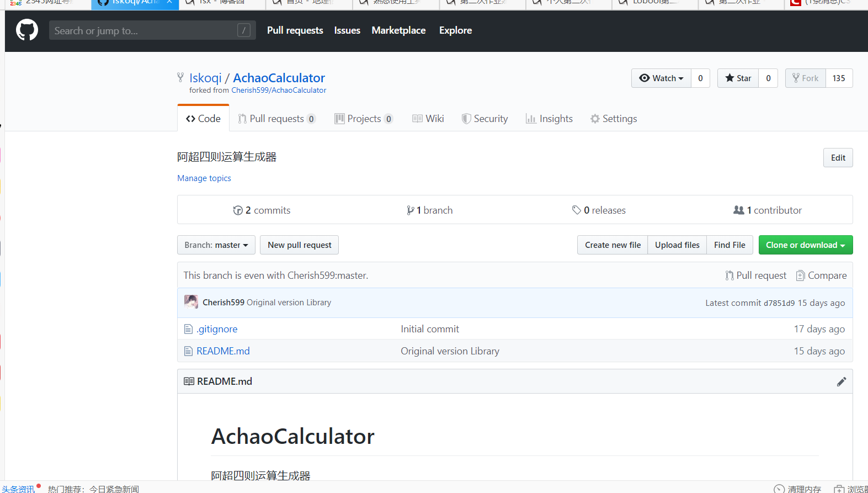Click Upload files
The width and height of the screenshot is (868, 493).
pos(677,245)
